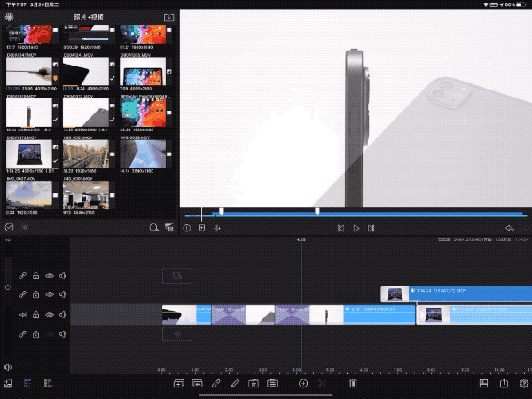This screenshot has width=532, height=399.
Task: Lock the main storyline track
Action: click(36, 315)
